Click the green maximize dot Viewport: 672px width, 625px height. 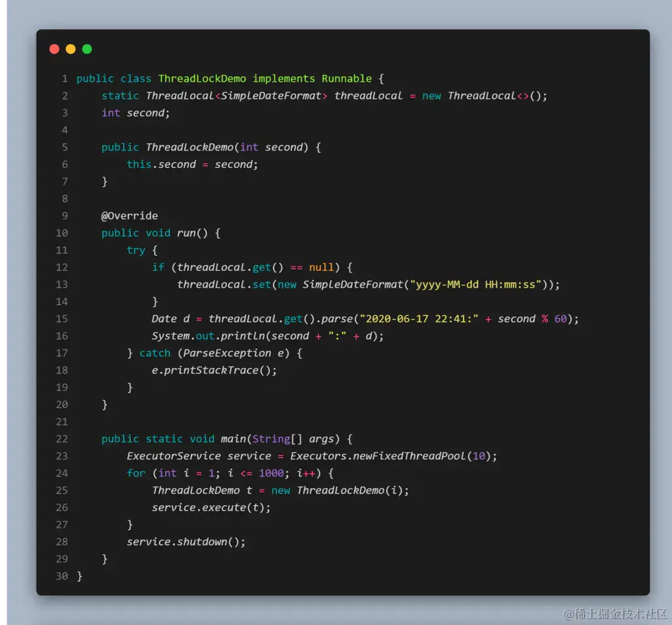pyautogui.click(x=87, y=49)
